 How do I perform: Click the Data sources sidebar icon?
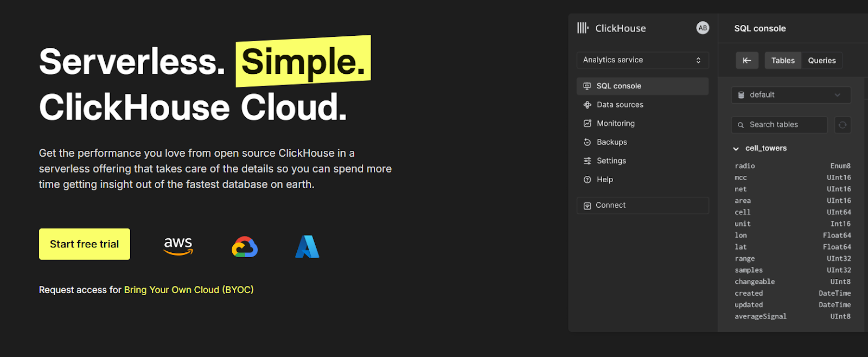(587, 105)
